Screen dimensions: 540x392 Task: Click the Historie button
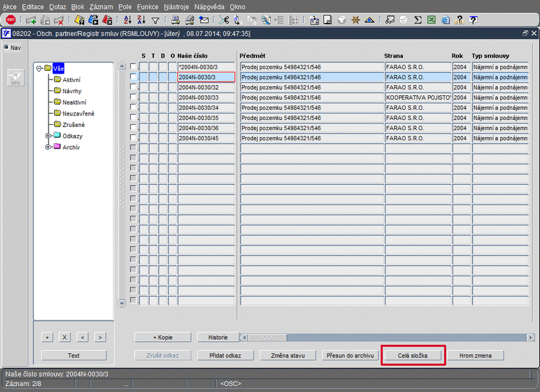218,337
